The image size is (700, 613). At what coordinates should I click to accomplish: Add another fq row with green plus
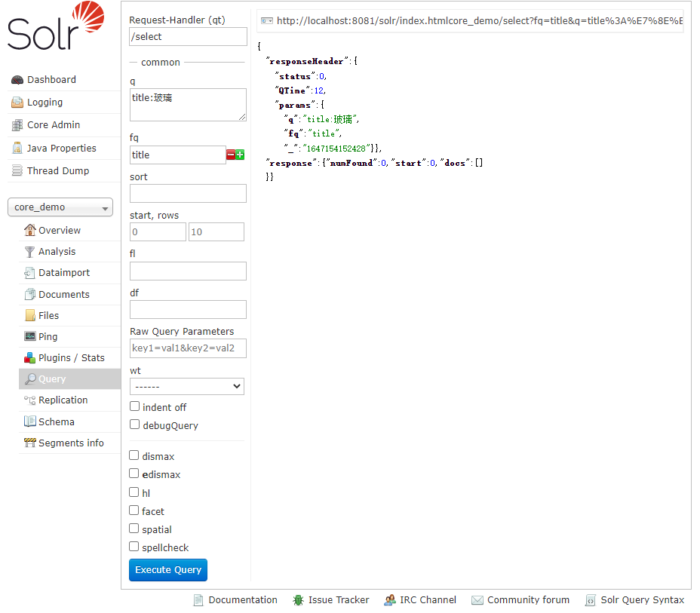tap(240, 155)
